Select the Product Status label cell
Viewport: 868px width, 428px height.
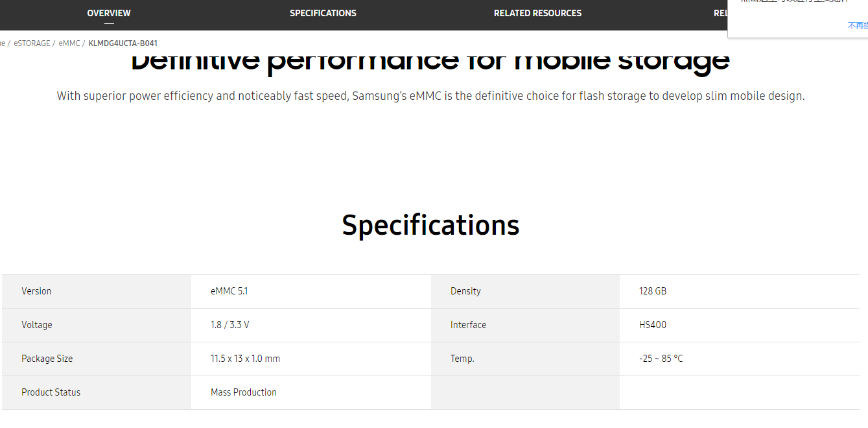97,392
